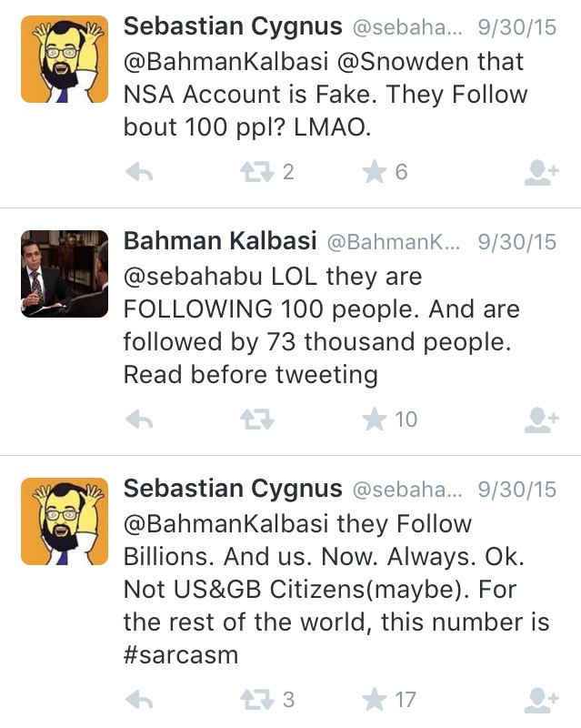581x728 pixels.
Task: Favorite the tweet with 6 stars
Action: point(375,172)
